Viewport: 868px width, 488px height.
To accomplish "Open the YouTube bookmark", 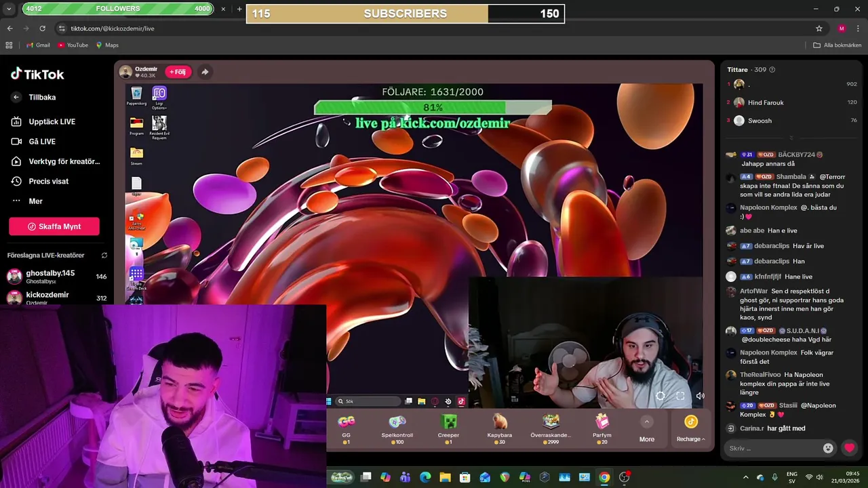I will click(x=73, y=45).
